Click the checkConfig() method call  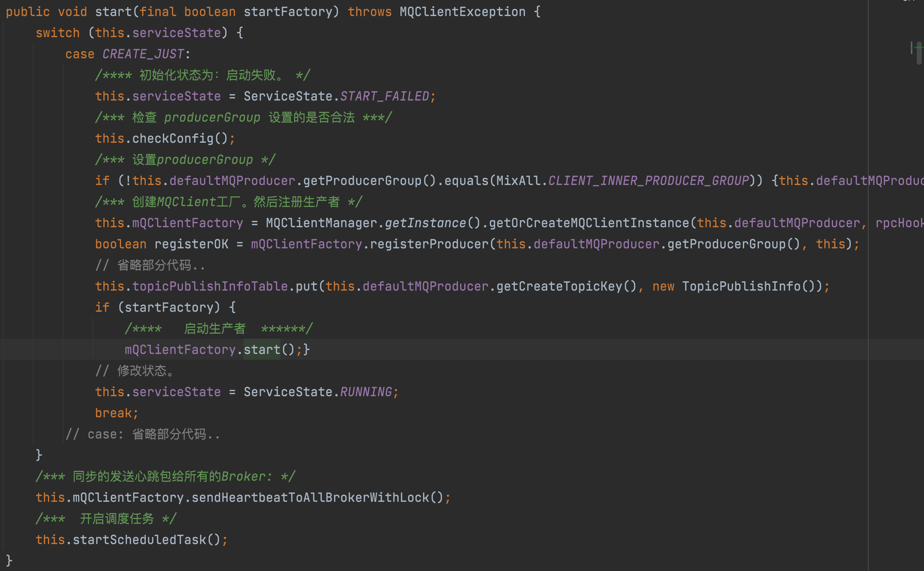point(173,139)
